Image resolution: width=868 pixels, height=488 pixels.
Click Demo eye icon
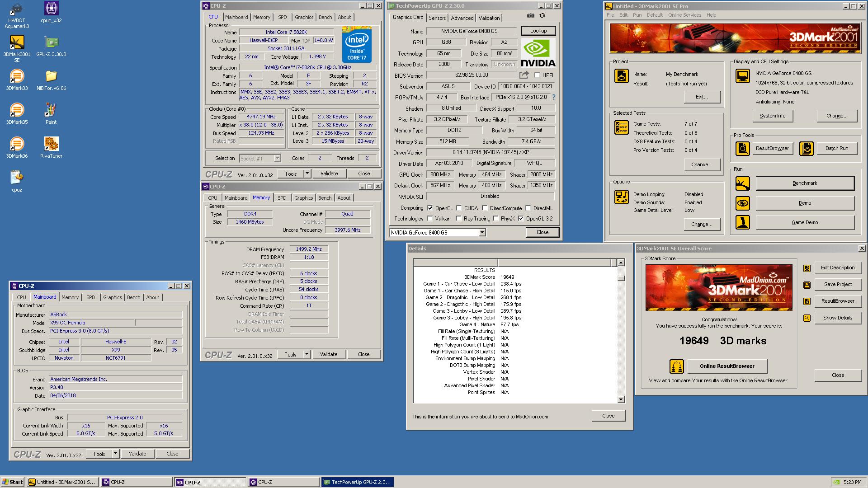click(x=742, y=203)
